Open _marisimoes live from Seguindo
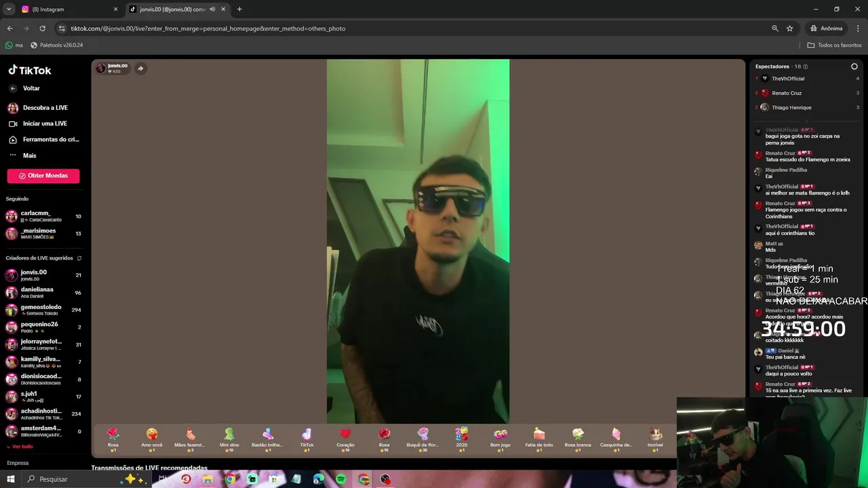Viewport: 868px width, 488px height. click(x=43, y=233)
